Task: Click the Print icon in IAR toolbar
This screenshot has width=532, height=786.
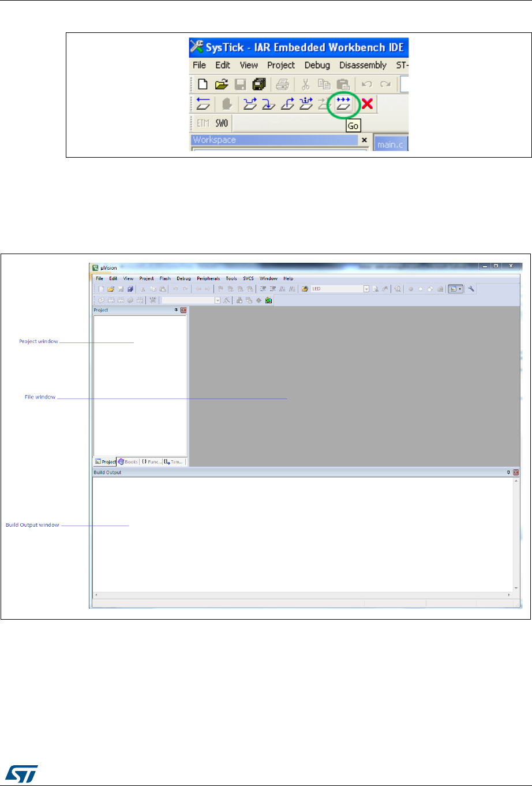Action: (282, 84)
